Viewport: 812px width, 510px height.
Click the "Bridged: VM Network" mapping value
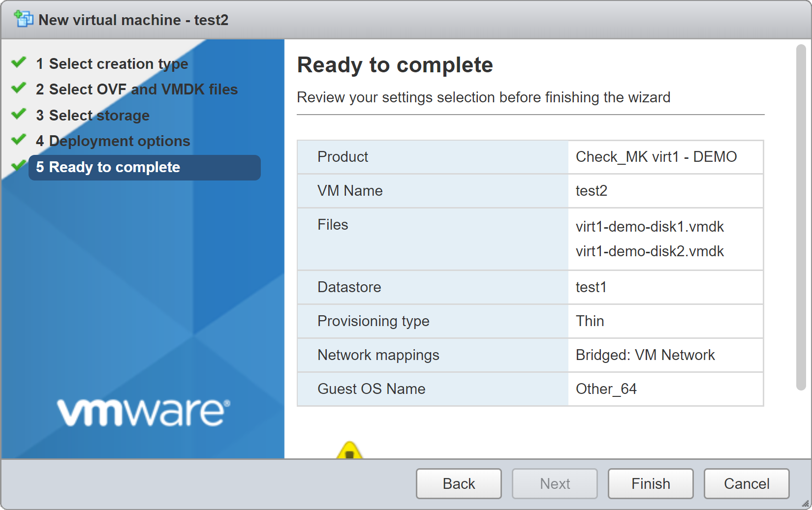[645, 355]
